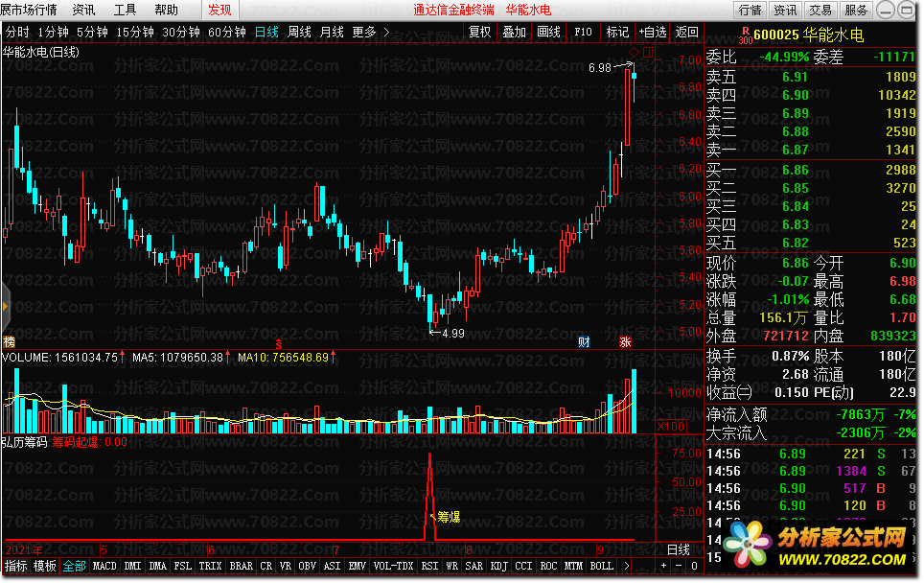This screenshot has height=583, width=924.
Task: Switch the indicator to TRIX
Action: (x=210, y=566)
